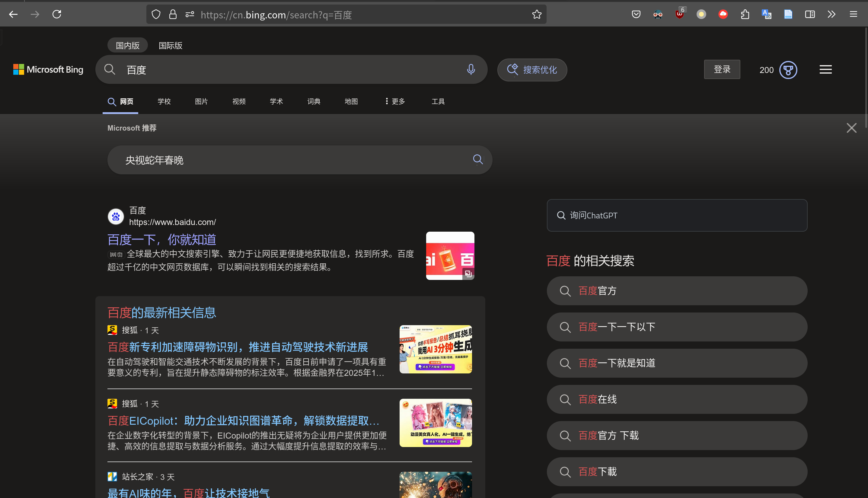Select related search 百度一下就是知道
This screenshot has width=868, height=498.
pos(677,363)
